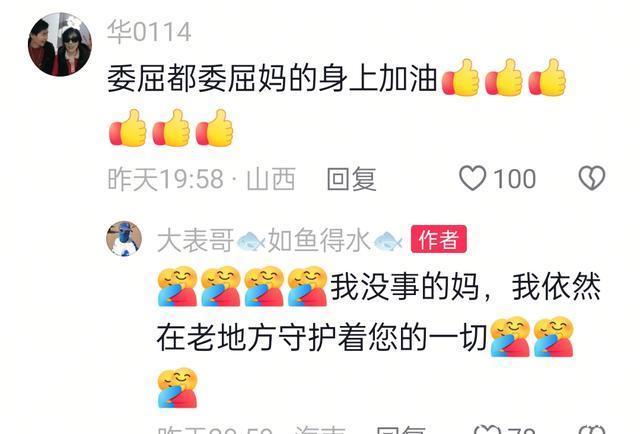The image size is (640, 434).
Task: Like 华0114's comment with the heart icon
Action: (473, 178)
